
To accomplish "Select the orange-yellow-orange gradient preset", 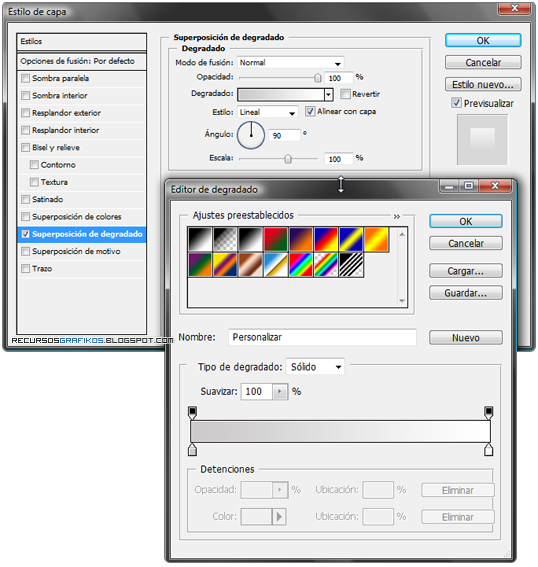I will click(376, 239).
